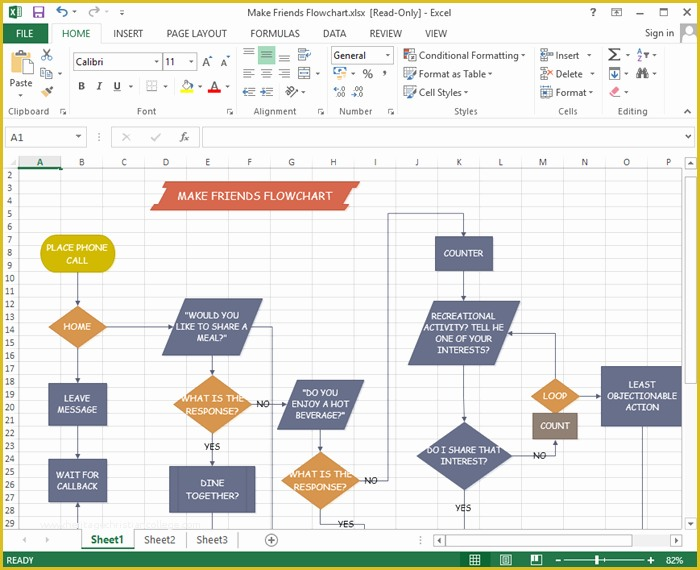Click the Insert Function fx icon
This screenshot has width=700, height=570.
click(x=184, y=137)
